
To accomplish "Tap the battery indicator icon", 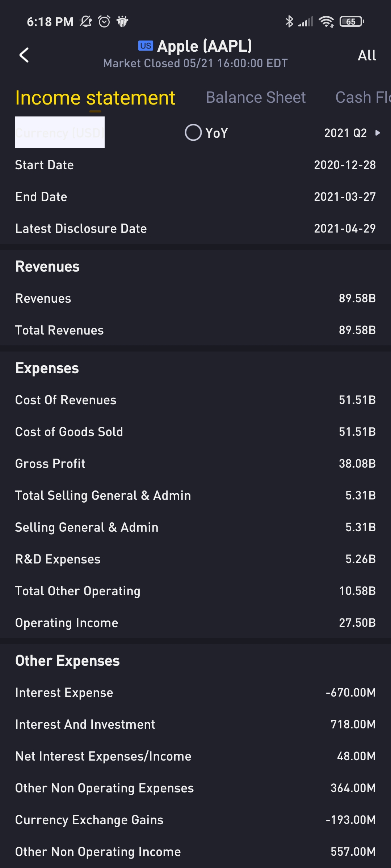I will (352, 22).
